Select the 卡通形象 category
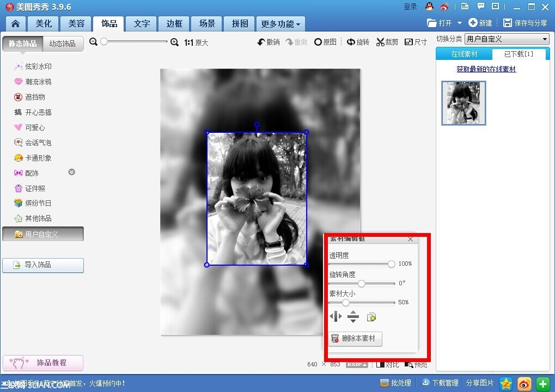555x392 pixels. (x=33, y=158)
